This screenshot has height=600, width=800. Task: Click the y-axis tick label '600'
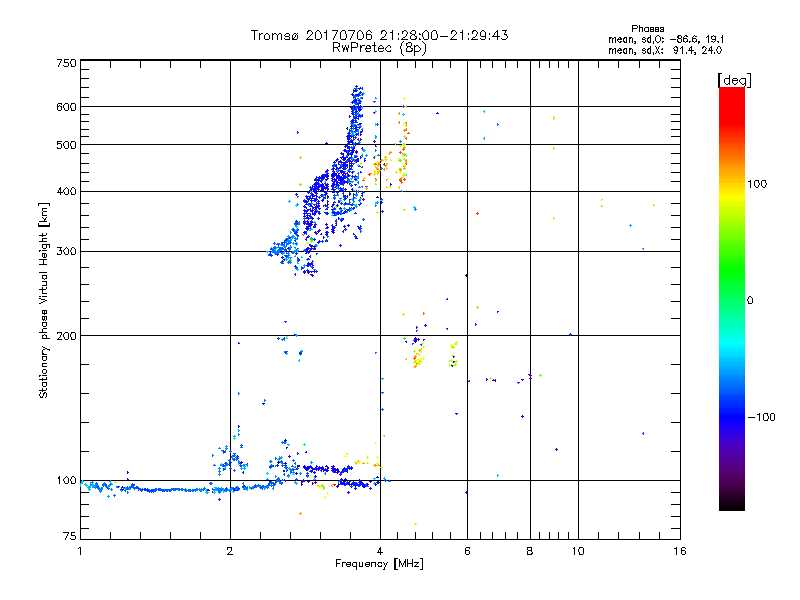tap(66, 107)
